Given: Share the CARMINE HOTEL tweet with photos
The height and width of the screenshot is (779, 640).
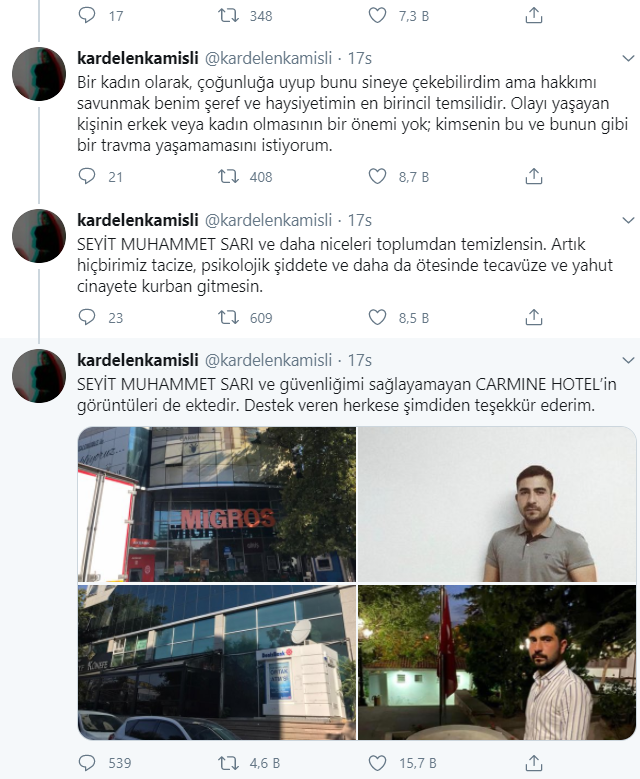Looking at the screenshot, I should point(534,763).
